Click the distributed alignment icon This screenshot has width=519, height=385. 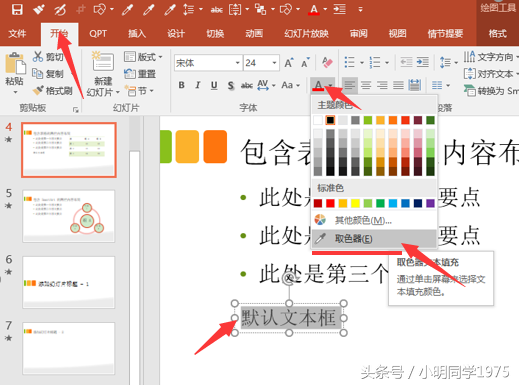(415, 85)
